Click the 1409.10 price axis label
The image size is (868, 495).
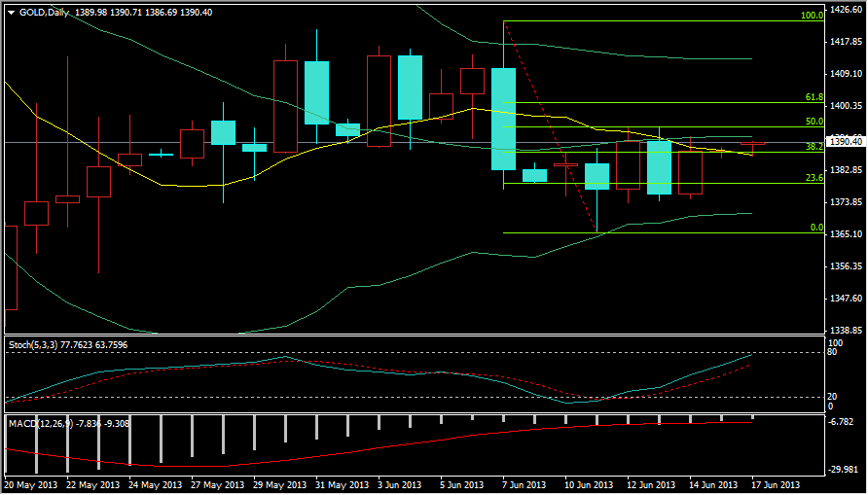tap(845, 74)
